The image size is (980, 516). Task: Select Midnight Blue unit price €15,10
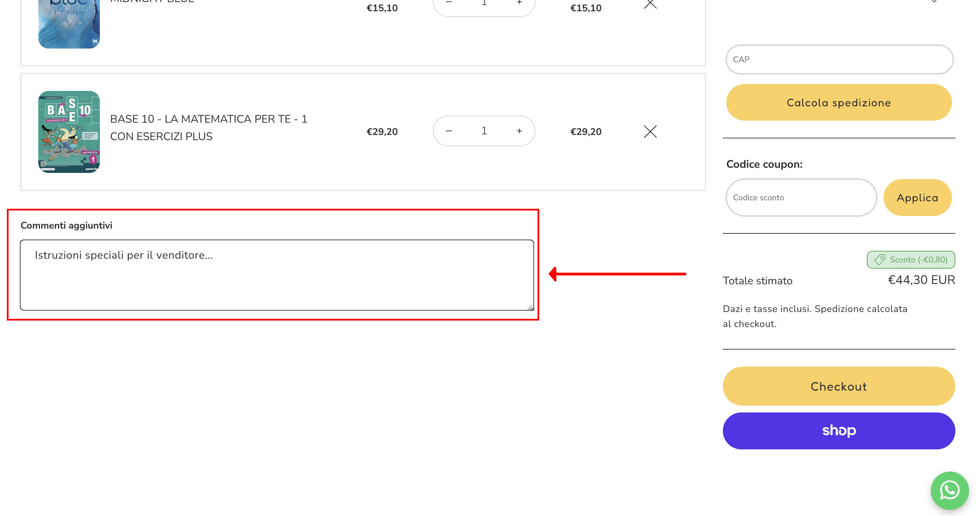click(x=382, y=8)
